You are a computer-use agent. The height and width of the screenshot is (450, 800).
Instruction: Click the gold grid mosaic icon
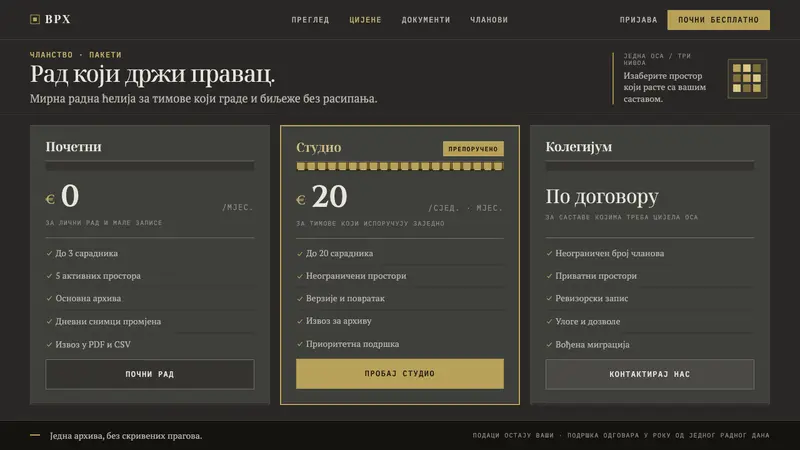point(747,79)
